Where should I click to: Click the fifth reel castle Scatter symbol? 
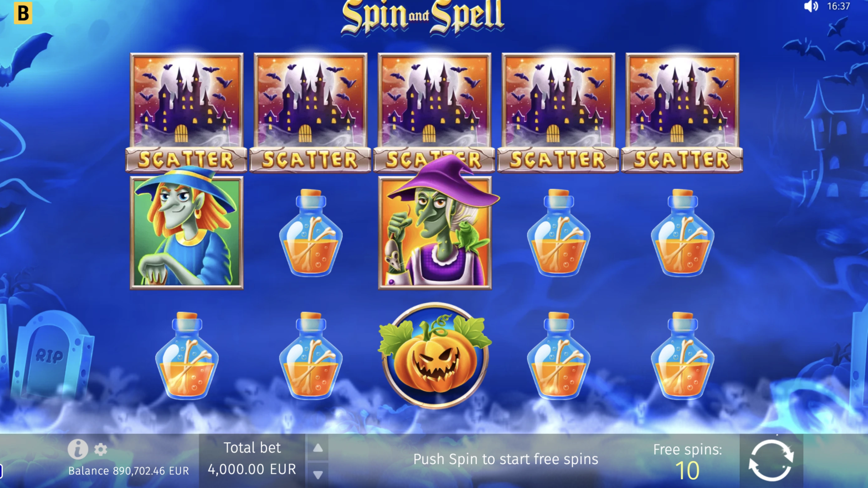(682, 113)
